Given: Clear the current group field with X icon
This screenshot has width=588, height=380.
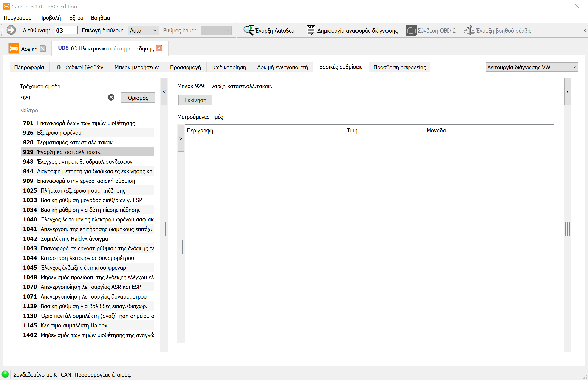Looking at the screenshot, I should click(111, 98).
